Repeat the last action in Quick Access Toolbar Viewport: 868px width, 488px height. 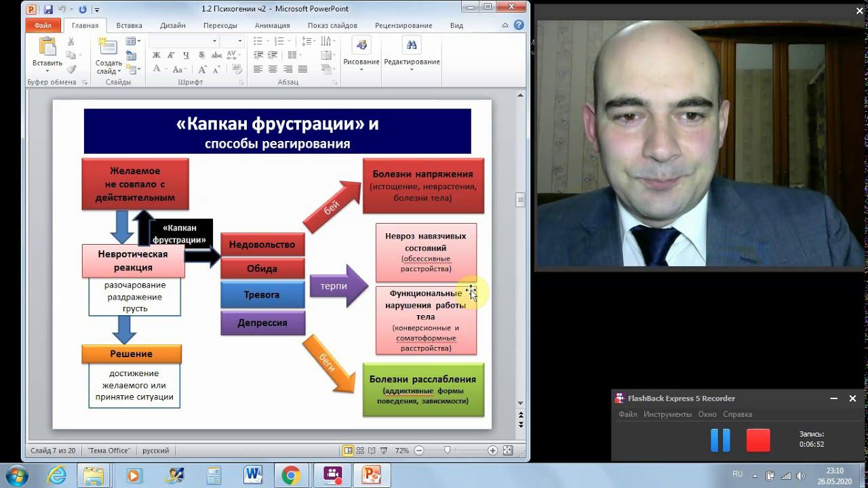(x=83, y=9)
